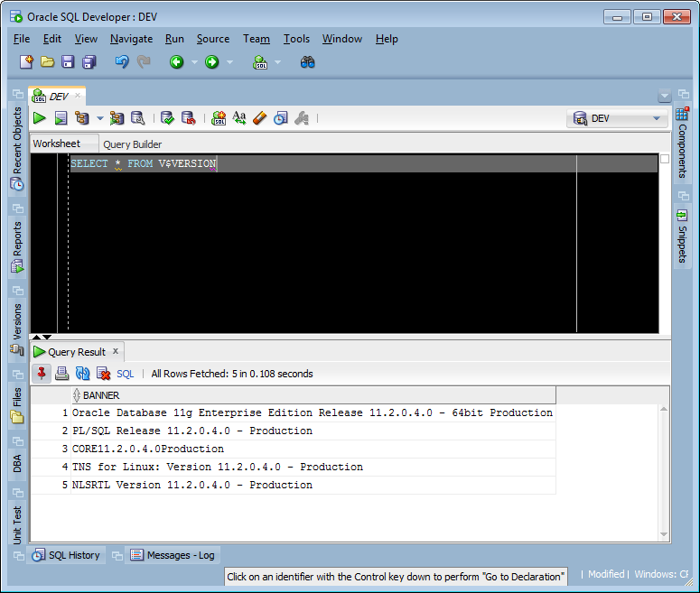Screen dimensions: 700x593
Task: Click the Redo arrow icon
Action: (x=144, y=62)
